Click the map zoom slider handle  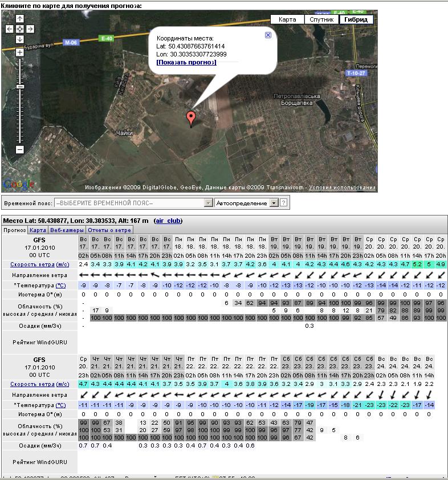[20, 86]
